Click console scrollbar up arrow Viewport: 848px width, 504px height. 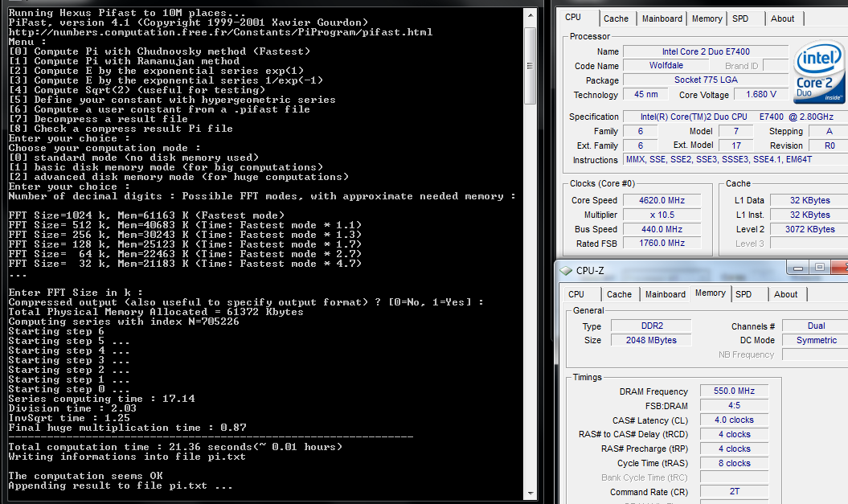click(x=530, y=16)
